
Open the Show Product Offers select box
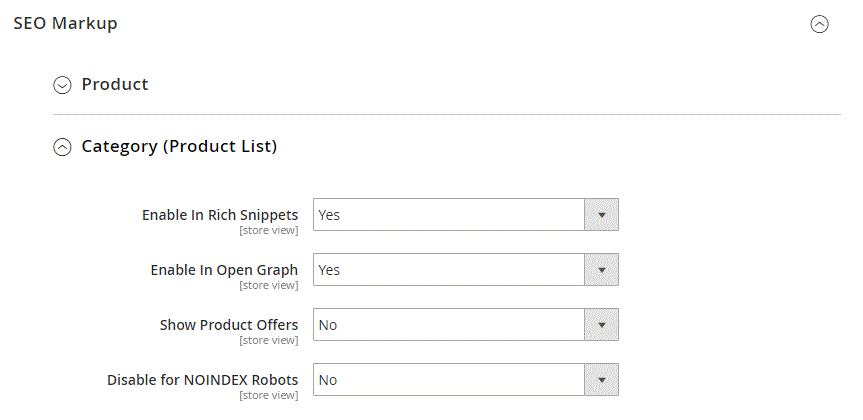point(449,325)
